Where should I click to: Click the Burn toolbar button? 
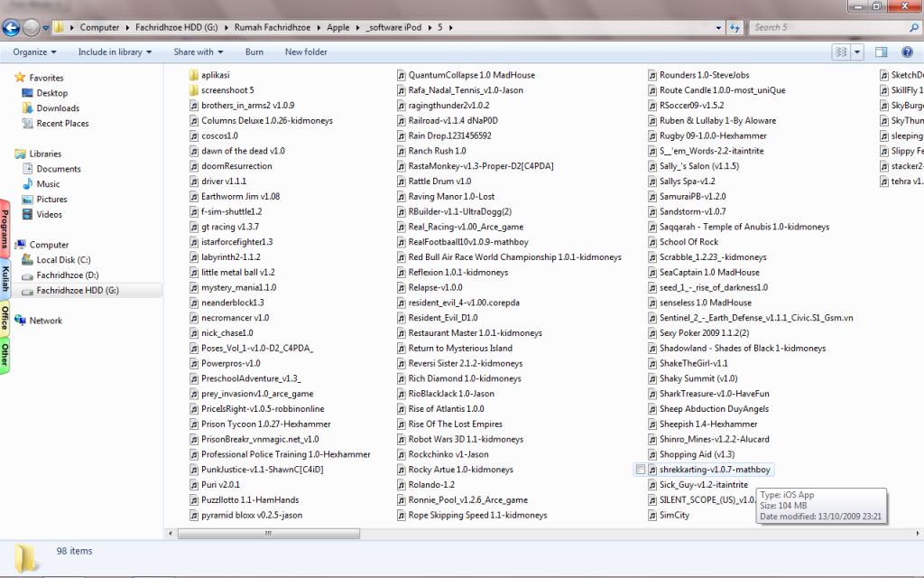(x=254, y=51)
